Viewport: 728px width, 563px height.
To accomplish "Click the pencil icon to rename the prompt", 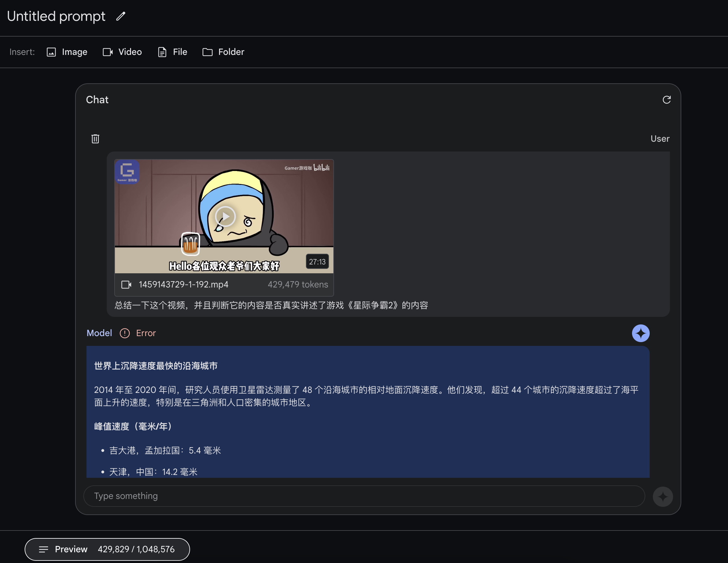I will (x=121, y=16).
